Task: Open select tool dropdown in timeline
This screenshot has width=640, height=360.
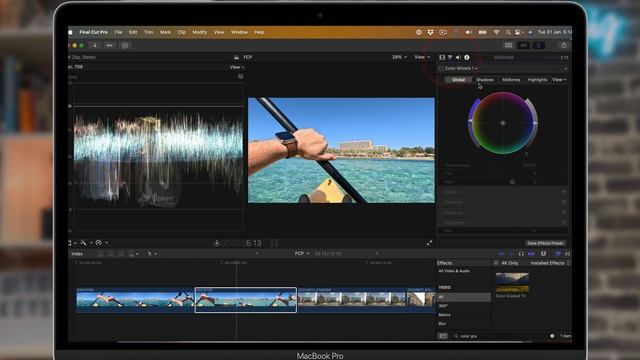Action: 152,253
